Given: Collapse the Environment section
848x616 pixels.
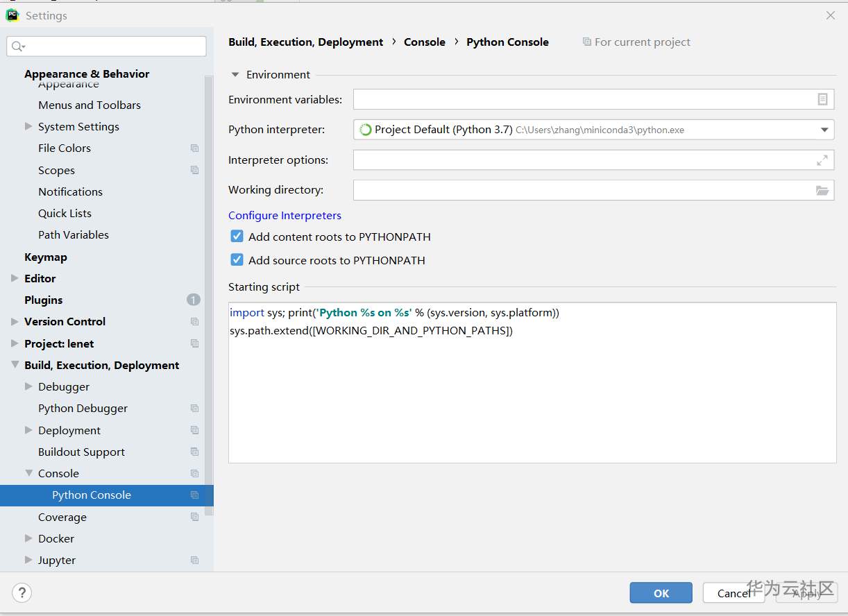Looking at the screenshot, I should (x=235, y=75).
